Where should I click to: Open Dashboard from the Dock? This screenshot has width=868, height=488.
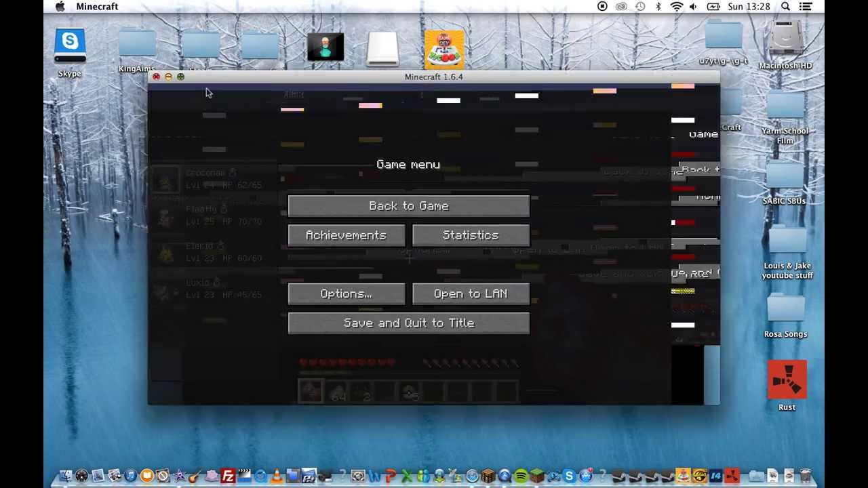[82, 476]
